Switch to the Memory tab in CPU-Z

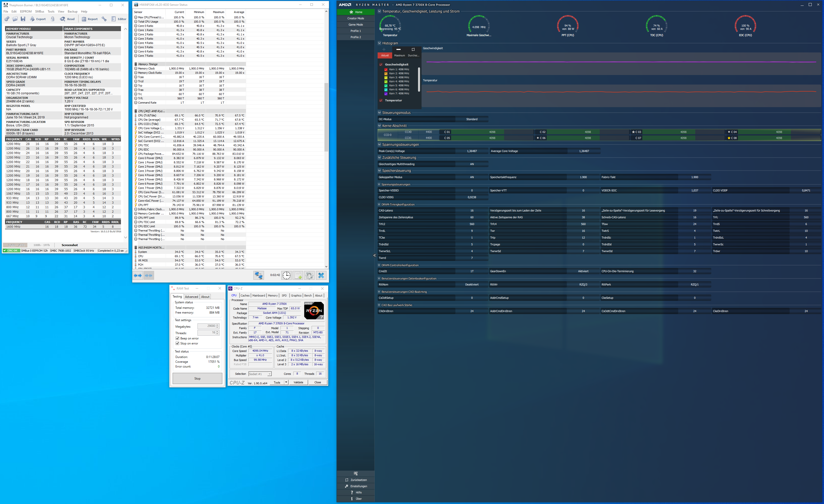tap(272, 296)
